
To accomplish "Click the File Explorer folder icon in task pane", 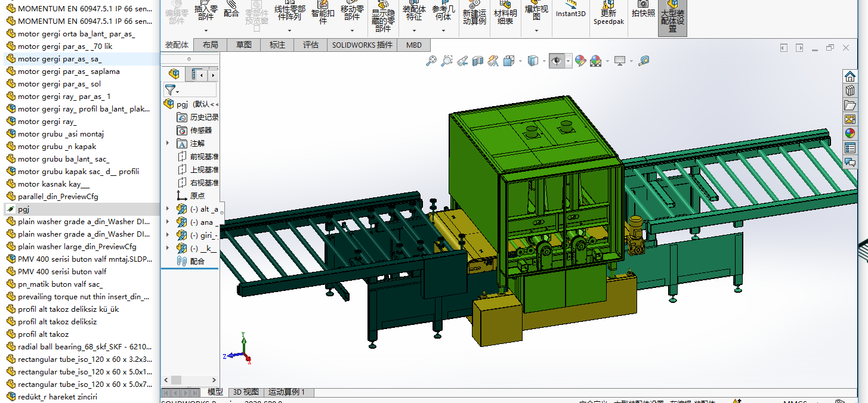I will (850, 105).
